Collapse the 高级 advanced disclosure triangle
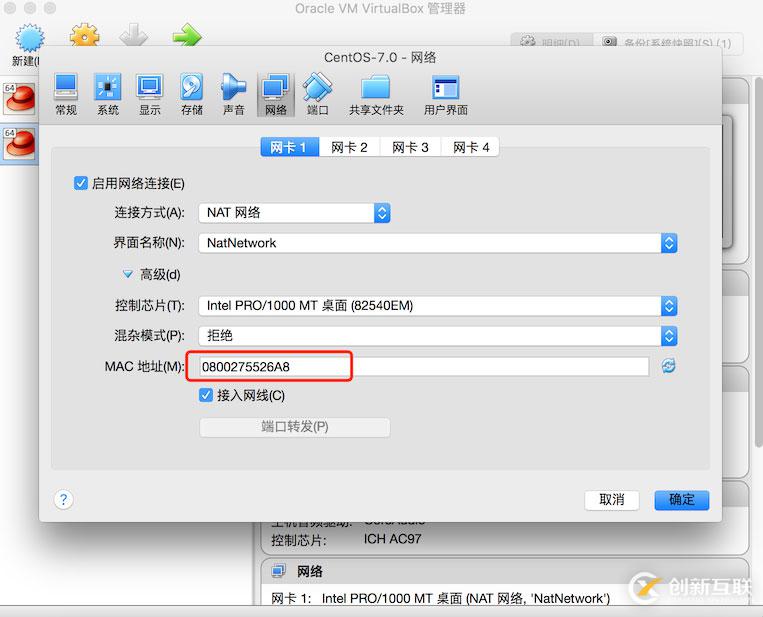763x617 pixels. 127,274
